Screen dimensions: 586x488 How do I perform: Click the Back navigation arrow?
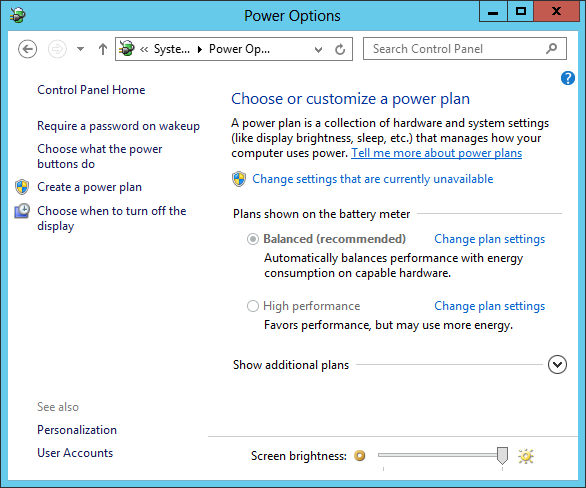(x=27, y=49)
